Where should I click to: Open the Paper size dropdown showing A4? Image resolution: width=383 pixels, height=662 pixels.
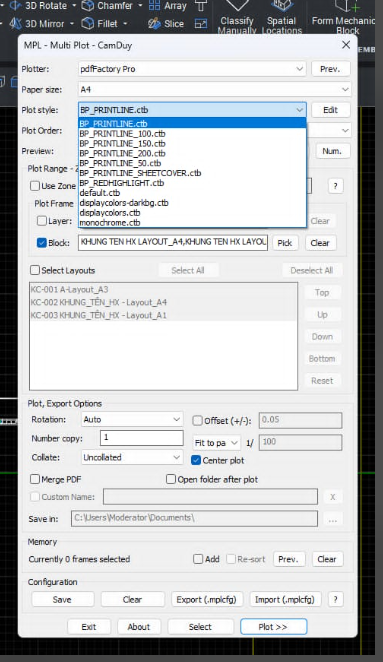tap(215, 90)
